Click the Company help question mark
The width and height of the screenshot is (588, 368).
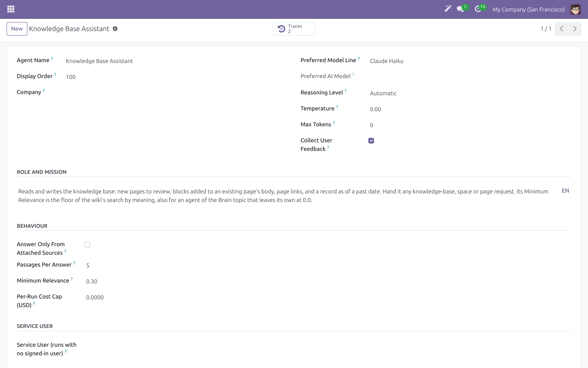(x=44, y=90)
